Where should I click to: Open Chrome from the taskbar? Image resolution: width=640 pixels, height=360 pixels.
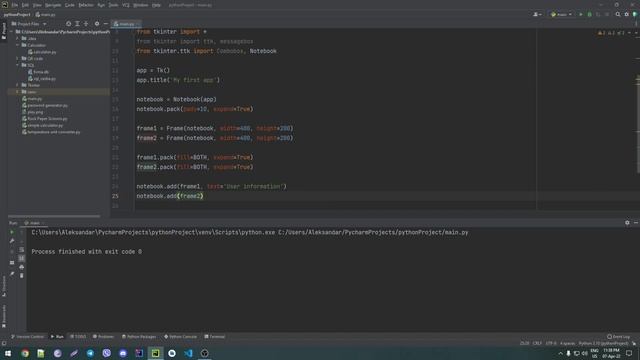pyautogui.click(x=25, y=353)
